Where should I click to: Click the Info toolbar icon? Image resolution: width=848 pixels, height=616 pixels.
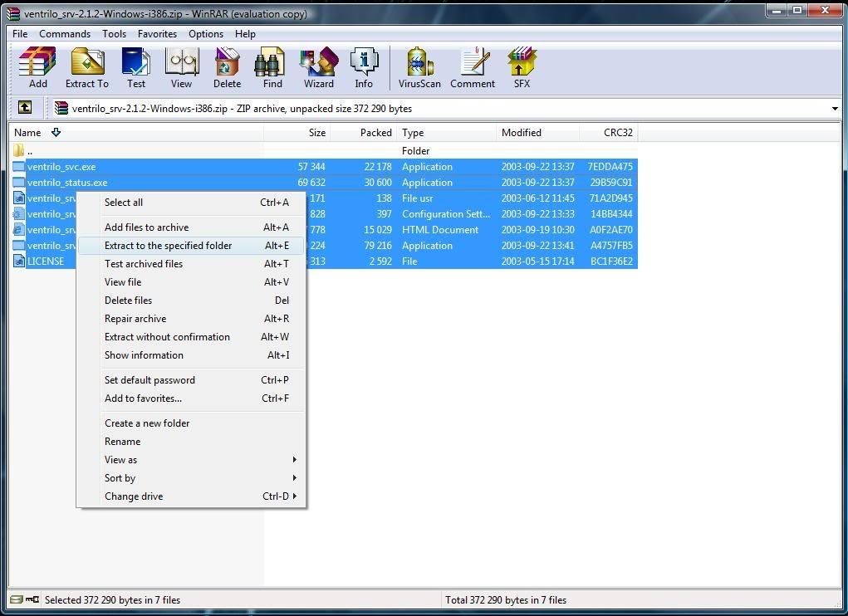(364, 67)
